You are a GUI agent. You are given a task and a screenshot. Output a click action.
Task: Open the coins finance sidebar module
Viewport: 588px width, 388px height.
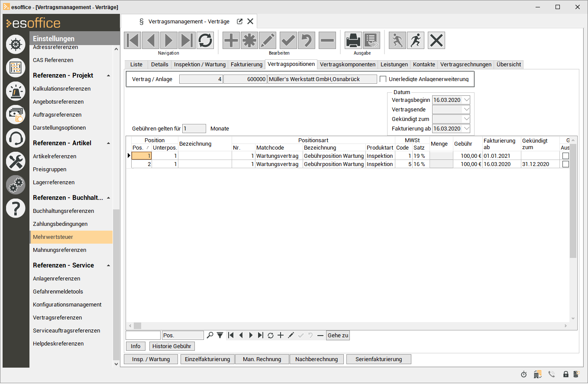(x=16, y=114)
